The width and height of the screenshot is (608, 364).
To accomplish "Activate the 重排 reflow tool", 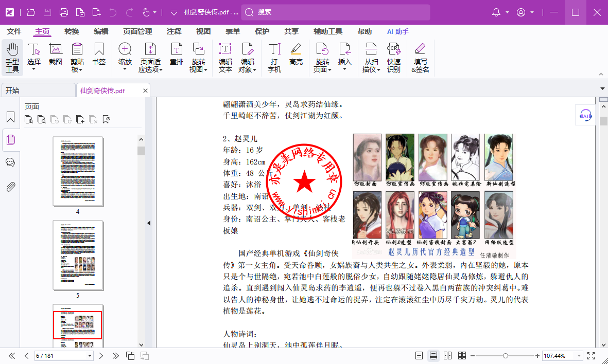I will point(177,54).
